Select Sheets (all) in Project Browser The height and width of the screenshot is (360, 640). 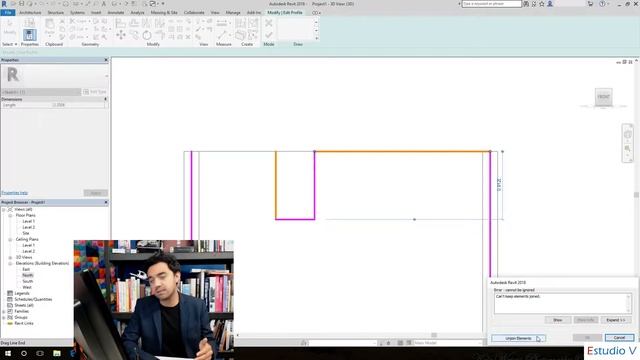click(x=24, y=305)
